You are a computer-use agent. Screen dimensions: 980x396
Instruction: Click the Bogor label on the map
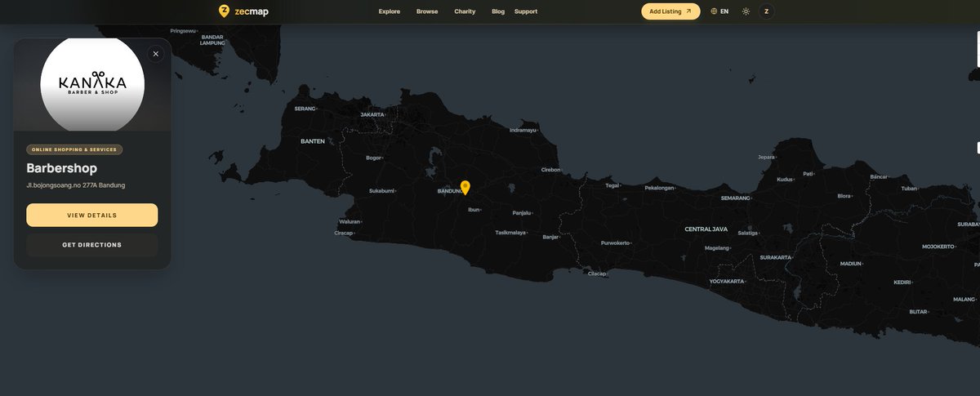[374, 158]
